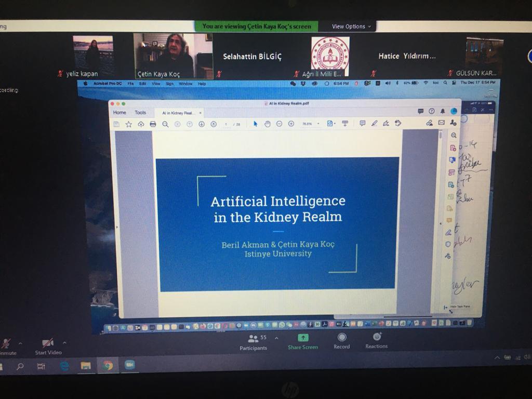The height and width of the screenshot is (399, 532).
Task: Start recording with the Record button
Action: (342, 341)
